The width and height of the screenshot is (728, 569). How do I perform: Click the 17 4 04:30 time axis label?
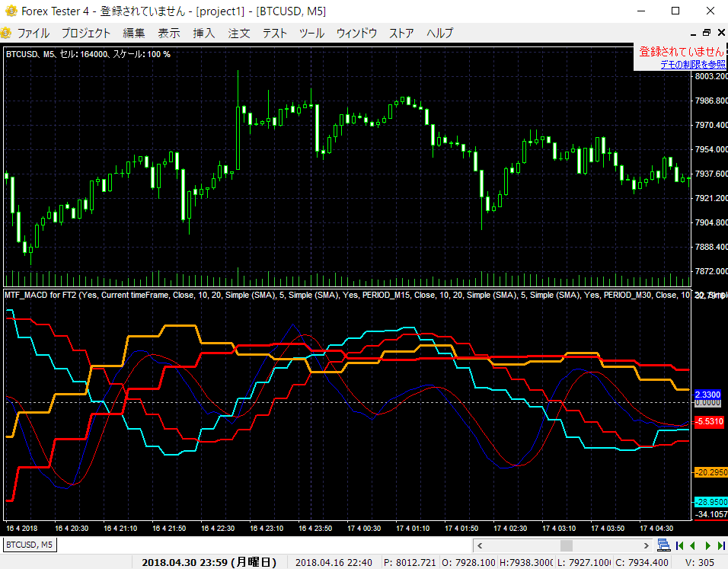coord(656,529)
